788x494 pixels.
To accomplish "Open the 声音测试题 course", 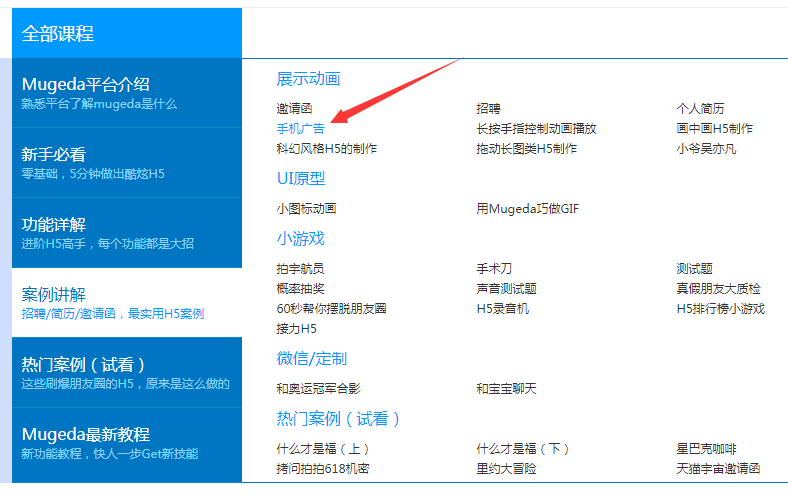I will click(x=507, y=289).
